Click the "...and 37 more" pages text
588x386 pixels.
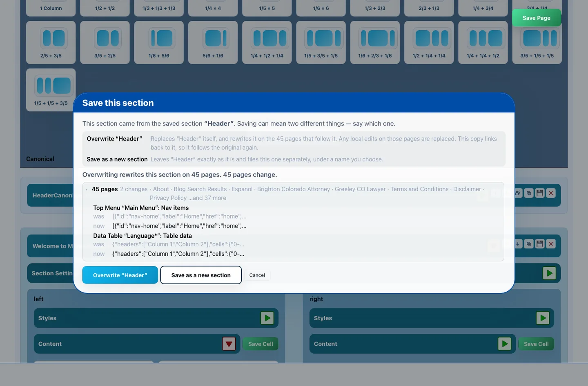[x=207, y=198]
